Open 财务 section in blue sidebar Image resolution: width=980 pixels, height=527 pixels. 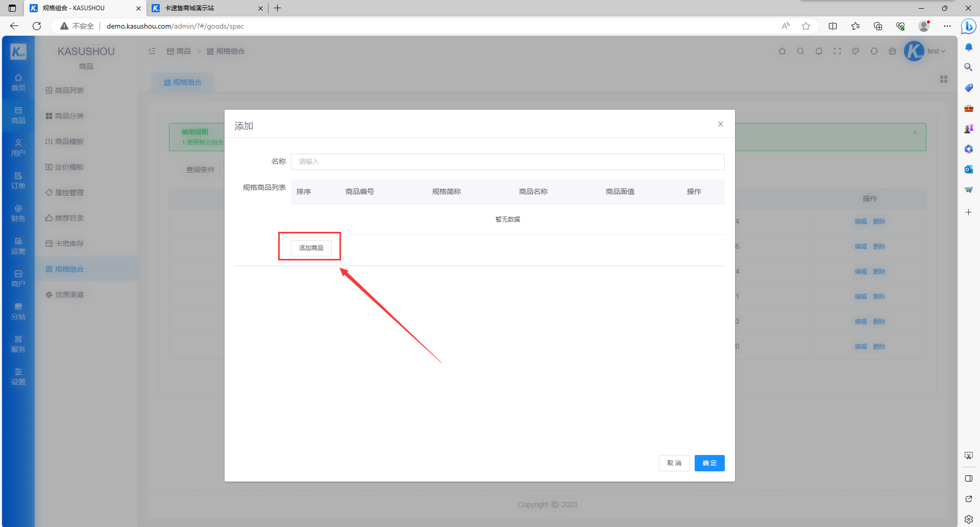click(x=18, y=213)
